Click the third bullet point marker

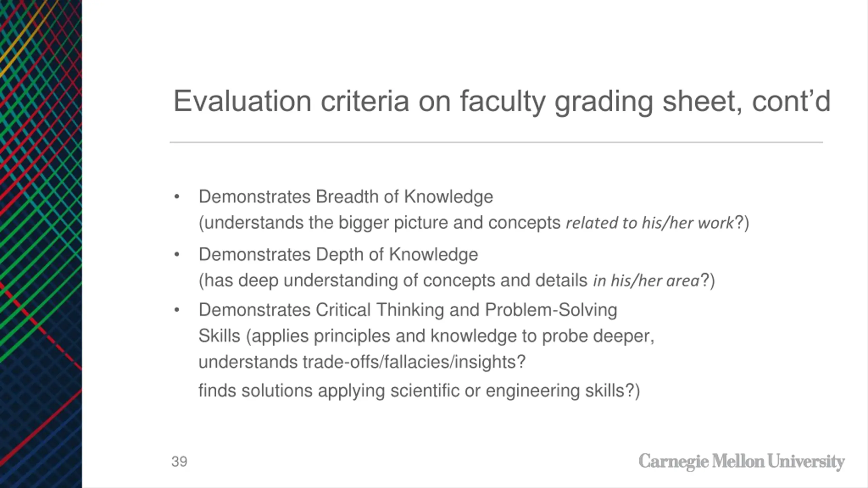pos(176,310)
